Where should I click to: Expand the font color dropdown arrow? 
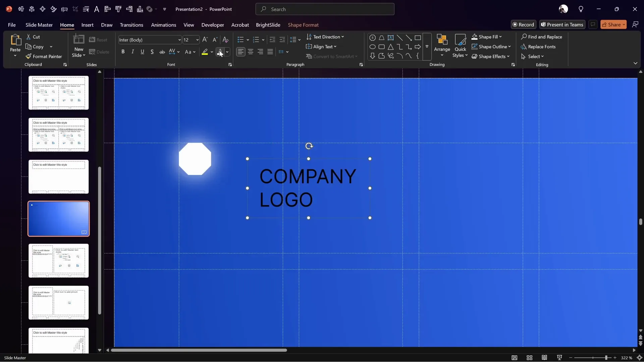(227, 52)
